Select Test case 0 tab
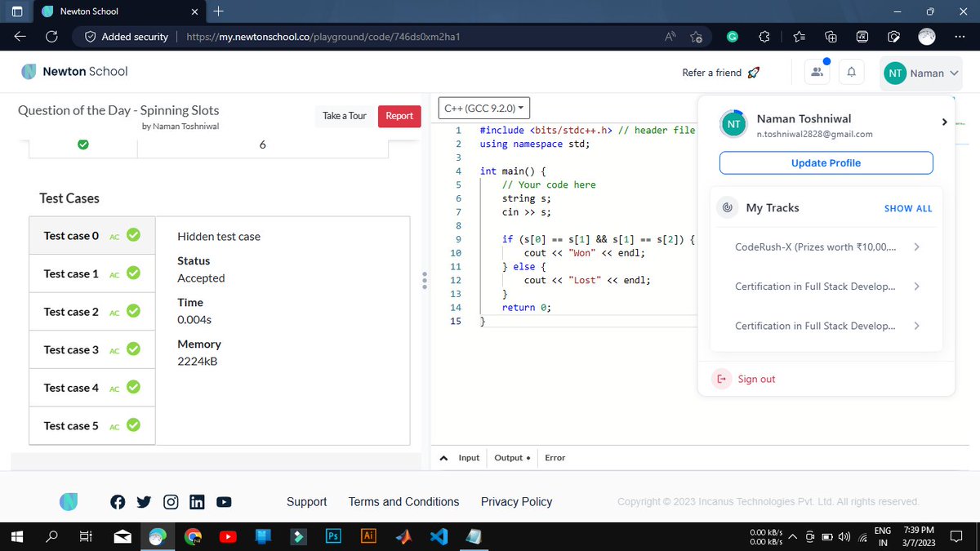Viewport: 980px width, 551px height. point(92,236)
